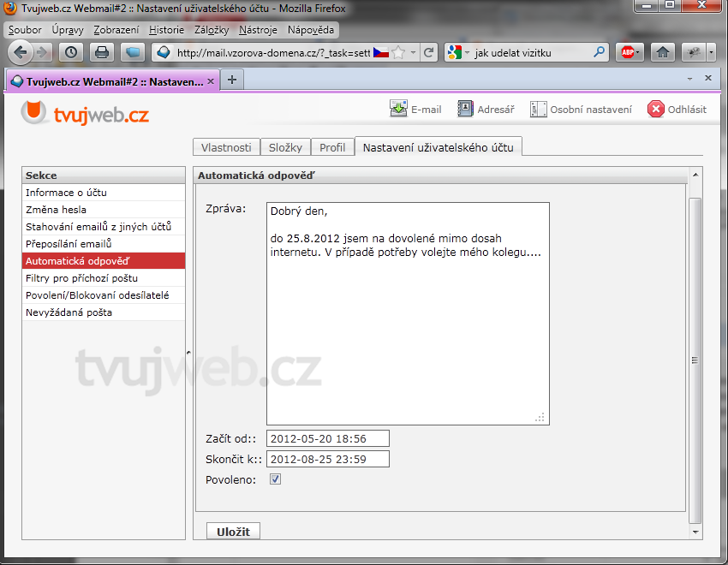Viewport: 728px width, 565px height.
Task: Bookmark page with the star icon
Action: point(398,52)
